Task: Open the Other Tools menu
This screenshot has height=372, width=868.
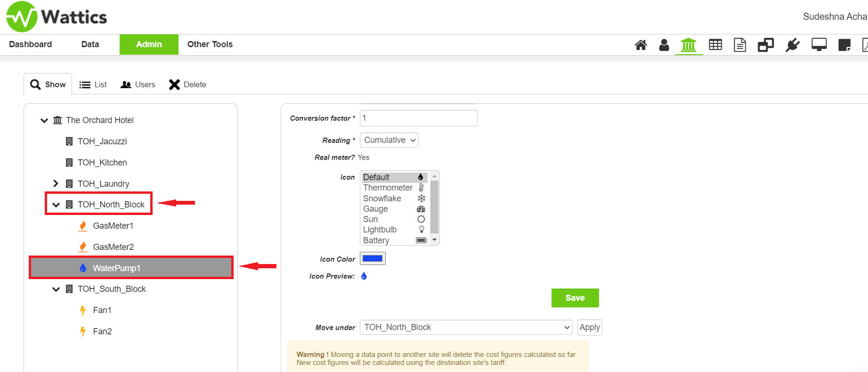Action: pyautogui.click(x=210, y=44)
